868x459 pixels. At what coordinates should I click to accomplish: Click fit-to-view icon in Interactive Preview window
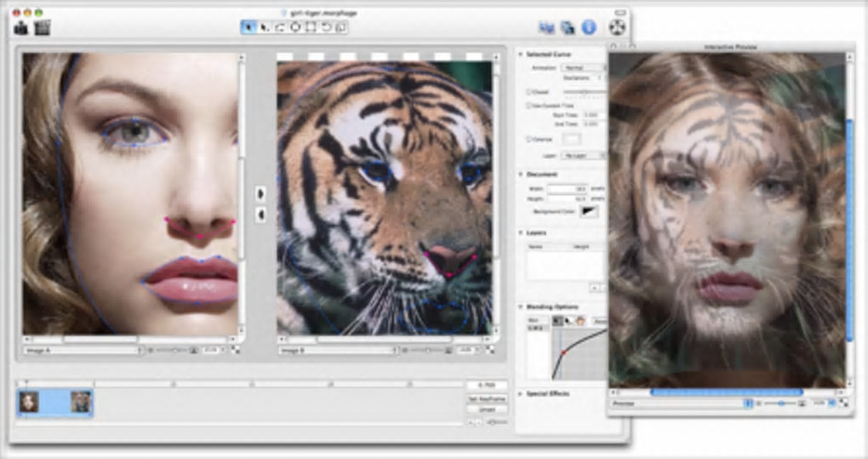[843, 404]
